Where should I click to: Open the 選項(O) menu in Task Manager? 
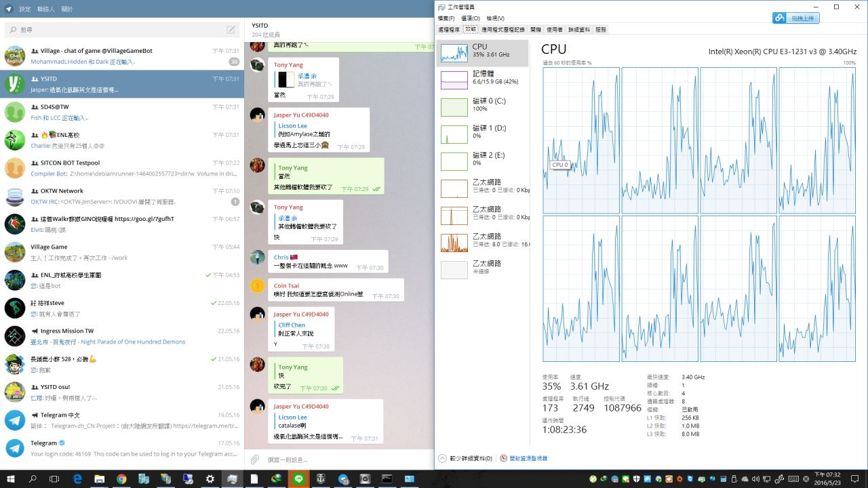[470, 18]
